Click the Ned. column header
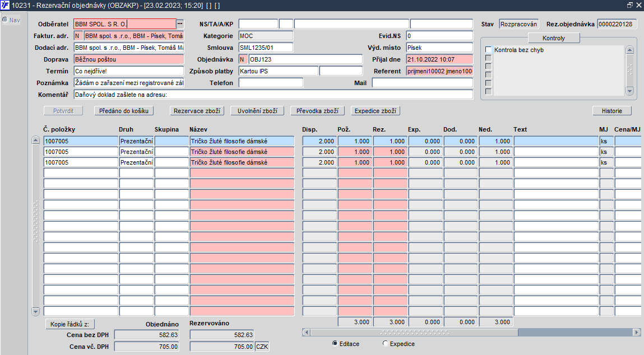The height and width of the screenshot is (355, 644). [x=485, y=129]
